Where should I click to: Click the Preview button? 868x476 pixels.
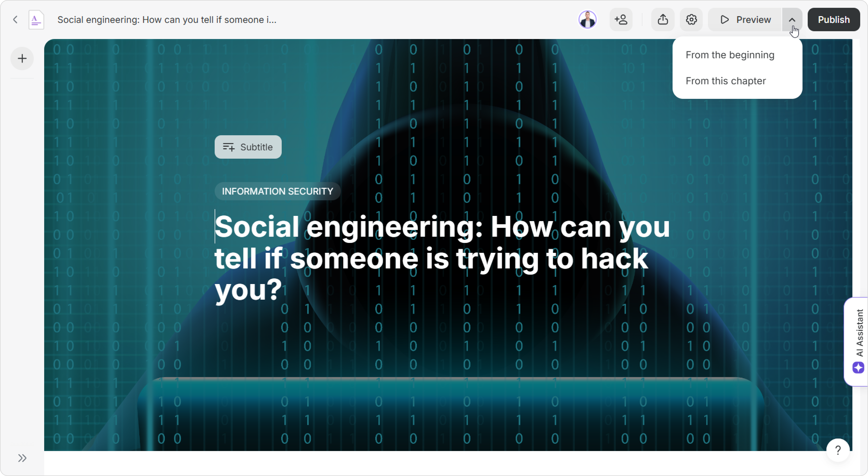[745, 20]
